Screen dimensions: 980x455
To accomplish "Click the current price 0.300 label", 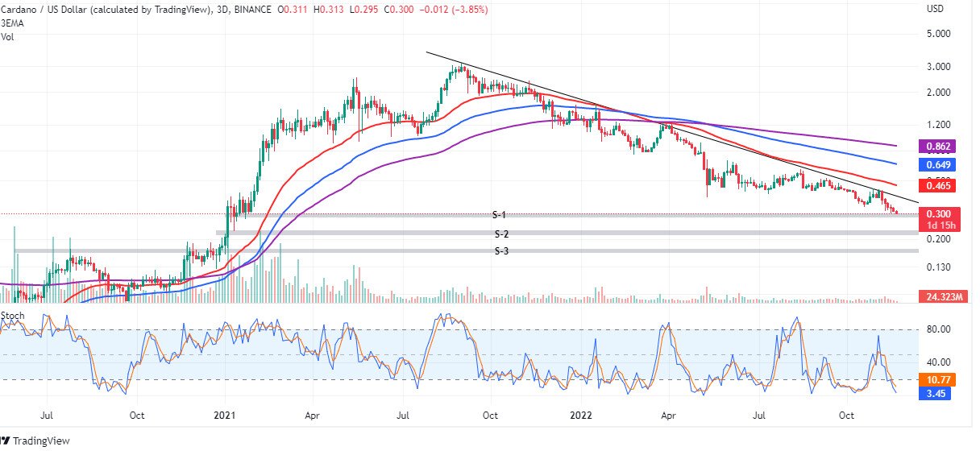I will coord(937,214).
